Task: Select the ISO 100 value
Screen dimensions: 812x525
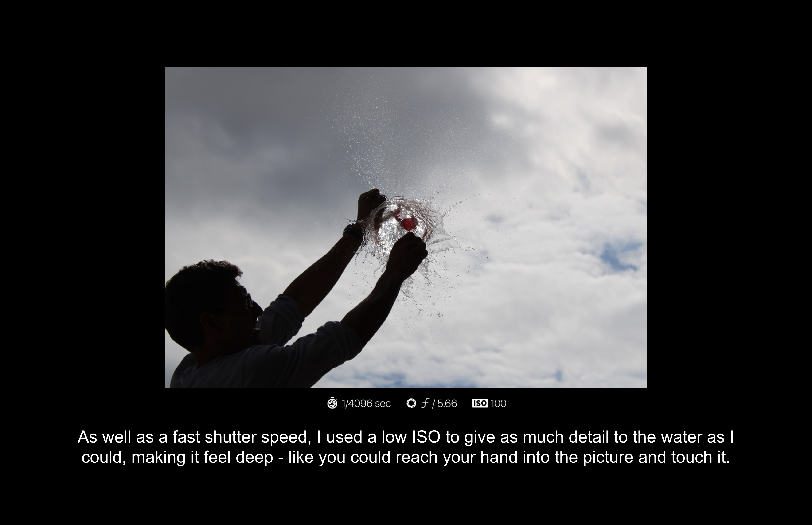Action: [499, 403]
